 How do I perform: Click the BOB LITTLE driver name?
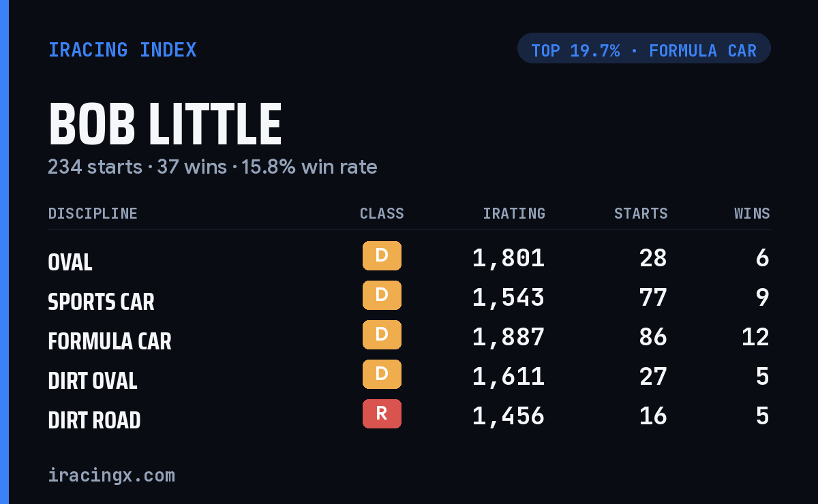[x=165, y=125]
